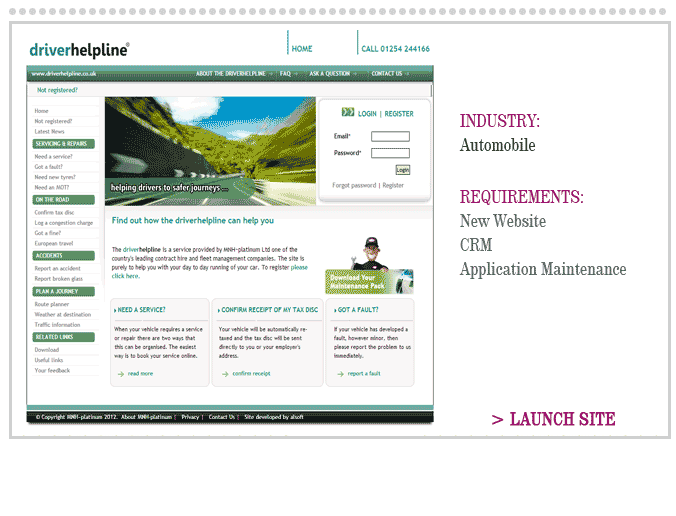Click HOME next to the call number
The height and width of the screenshot is (516, 676).
[302, 48]
